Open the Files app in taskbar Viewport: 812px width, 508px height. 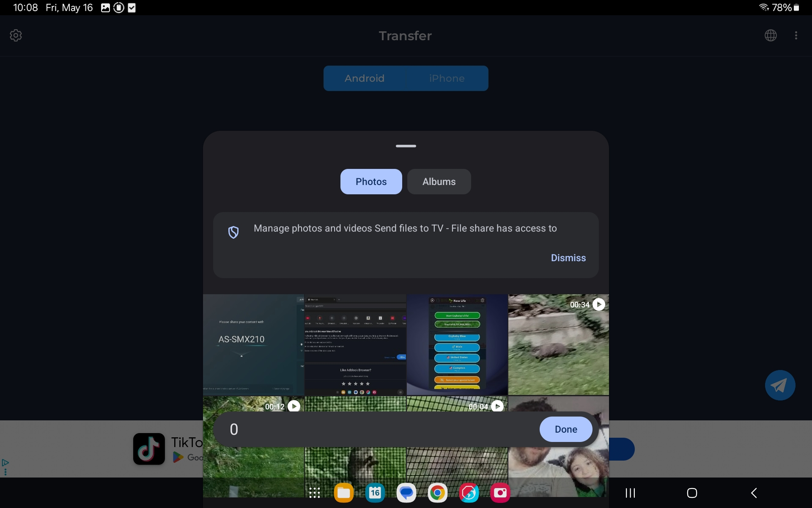point(343,493)
